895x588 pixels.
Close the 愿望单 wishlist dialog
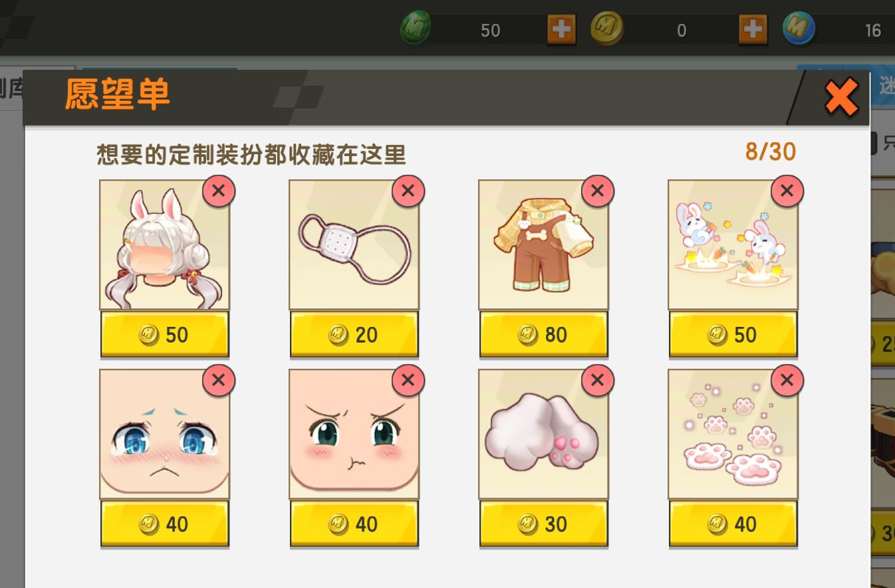pos(841,98)
